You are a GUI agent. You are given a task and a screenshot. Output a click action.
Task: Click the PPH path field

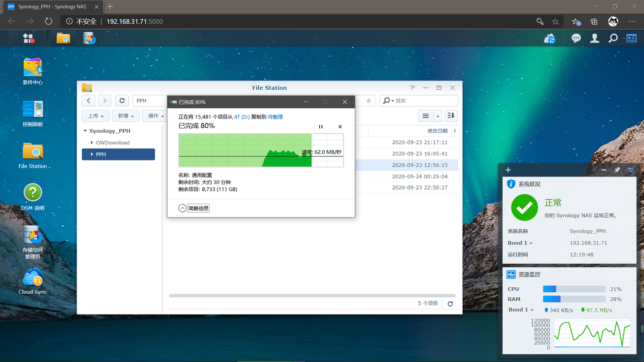pos(150,101)
